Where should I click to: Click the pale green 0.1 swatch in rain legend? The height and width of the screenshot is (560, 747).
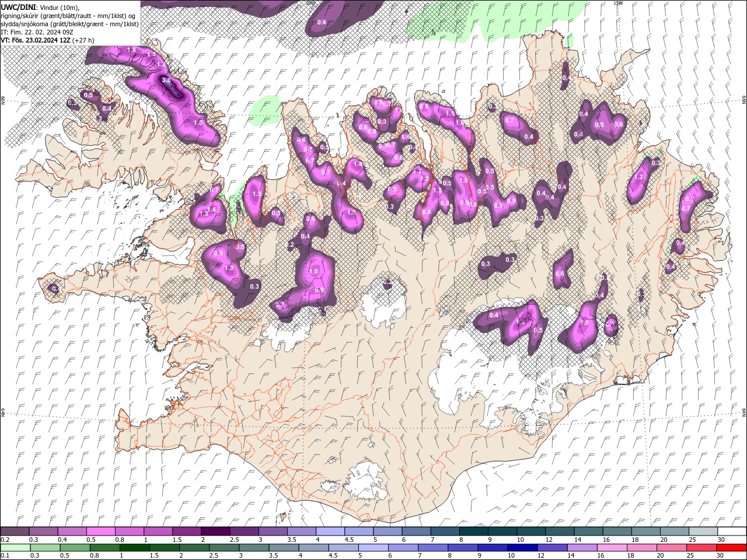(x=15, y=548)
